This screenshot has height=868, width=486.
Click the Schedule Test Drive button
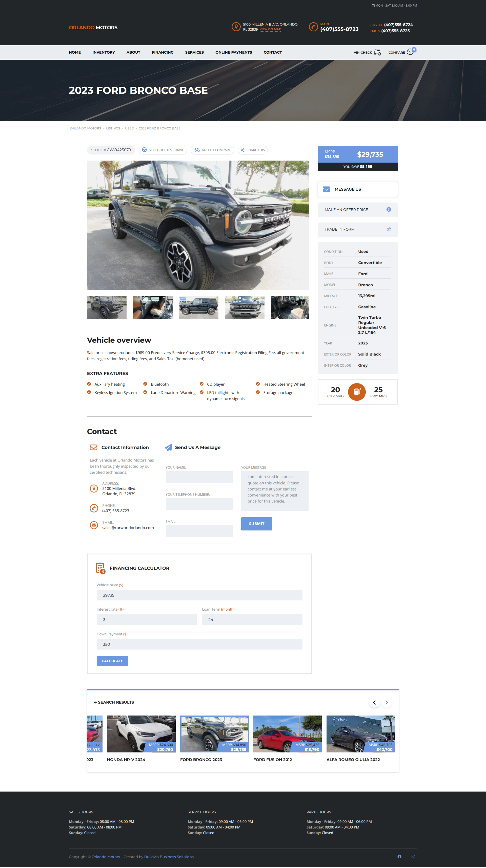(x=163, y=150)
